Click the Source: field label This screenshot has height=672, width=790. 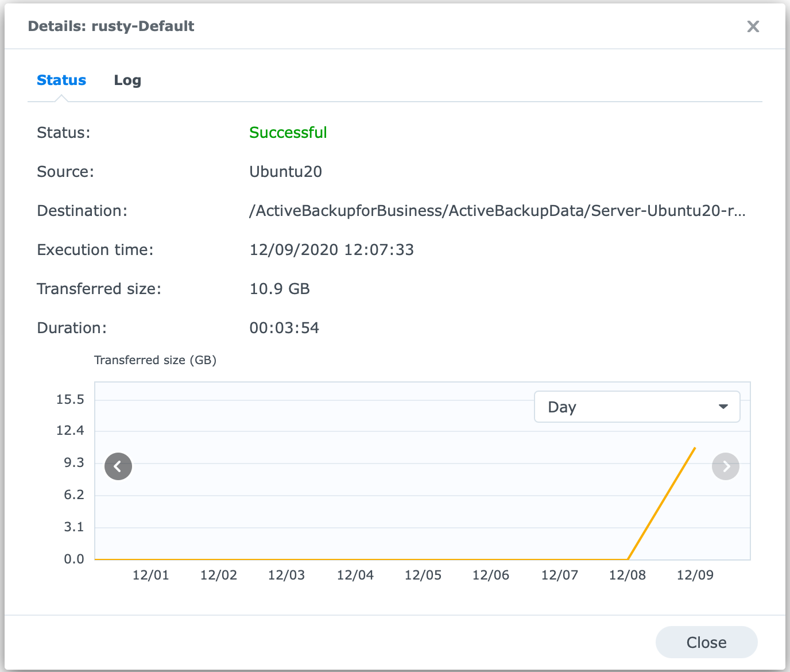(x=65, y=172)
